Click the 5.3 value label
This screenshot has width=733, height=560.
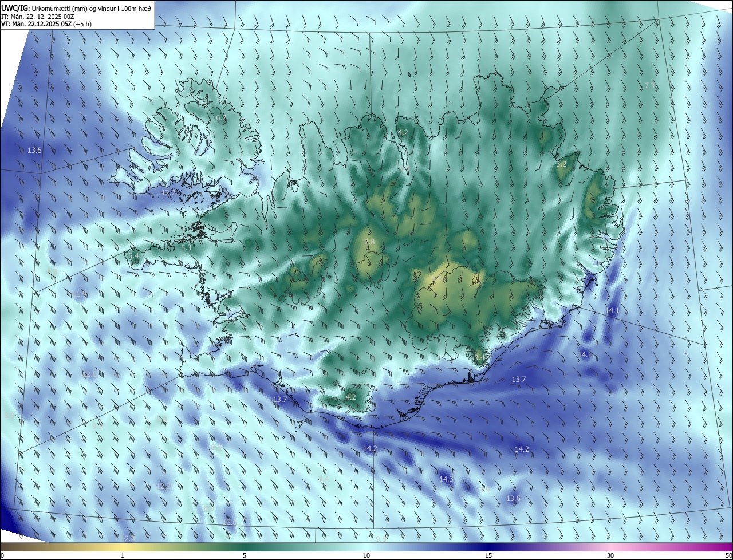pyautogui.click(x=186, y=247)
